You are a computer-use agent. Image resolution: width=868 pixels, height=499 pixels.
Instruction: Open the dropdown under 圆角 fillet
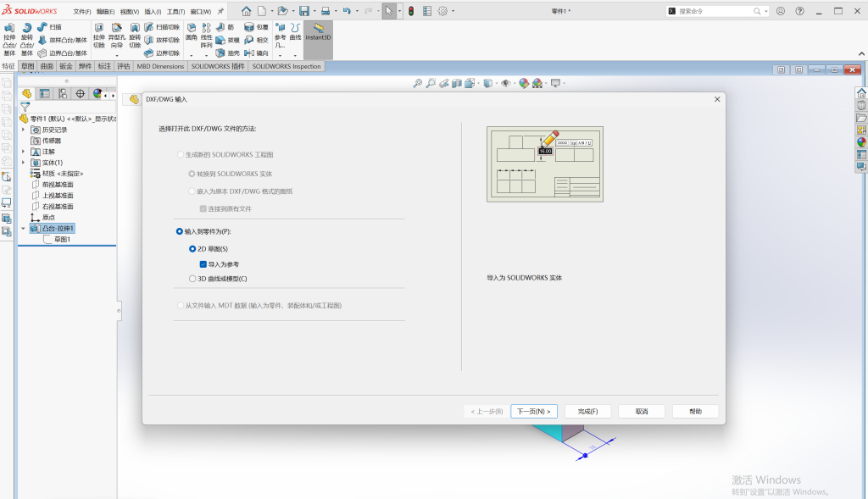tap(192, 55)
